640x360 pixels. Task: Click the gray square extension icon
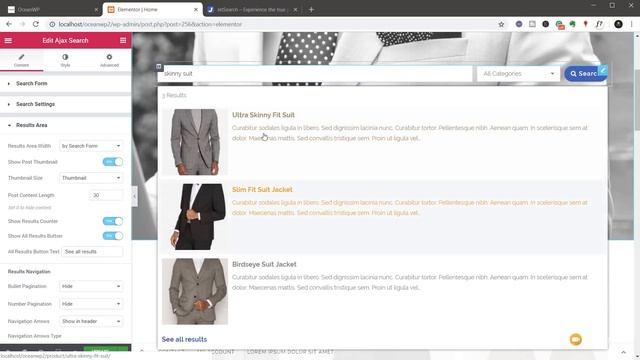(532, 24)
